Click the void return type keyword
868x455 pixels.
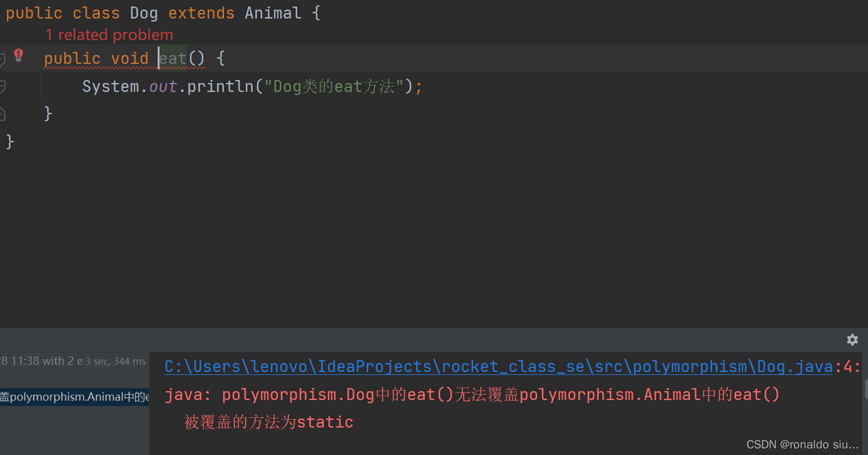(x=130, y=59)
